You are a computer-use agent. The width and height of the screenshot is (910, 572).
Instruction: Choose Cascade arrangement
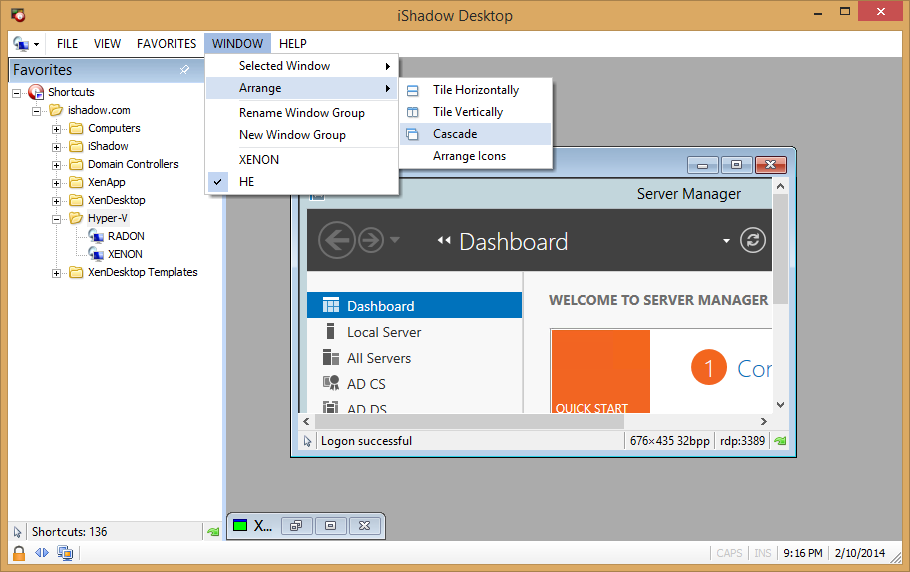point(475,134)
